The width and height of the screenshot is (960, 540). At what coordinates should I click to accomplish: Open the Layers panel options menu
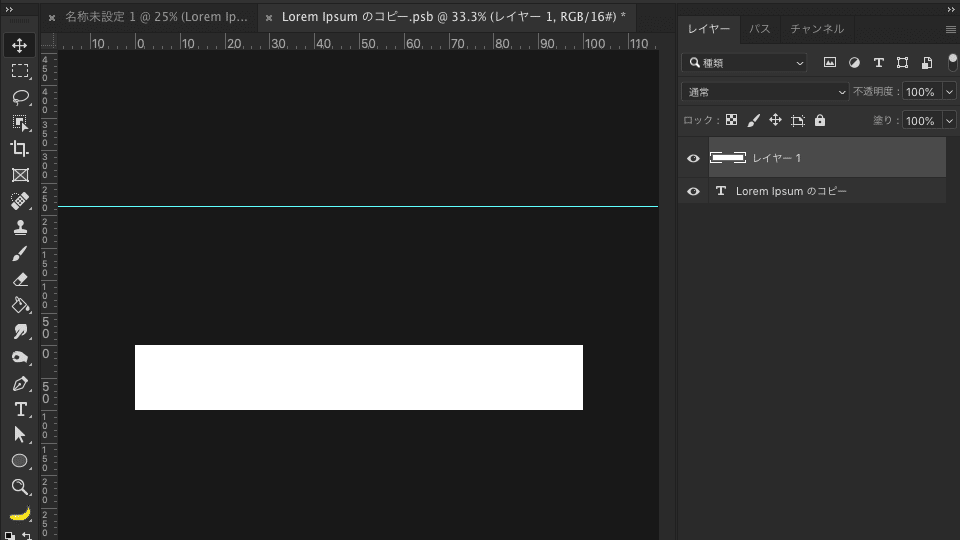[x=950, y=29]
